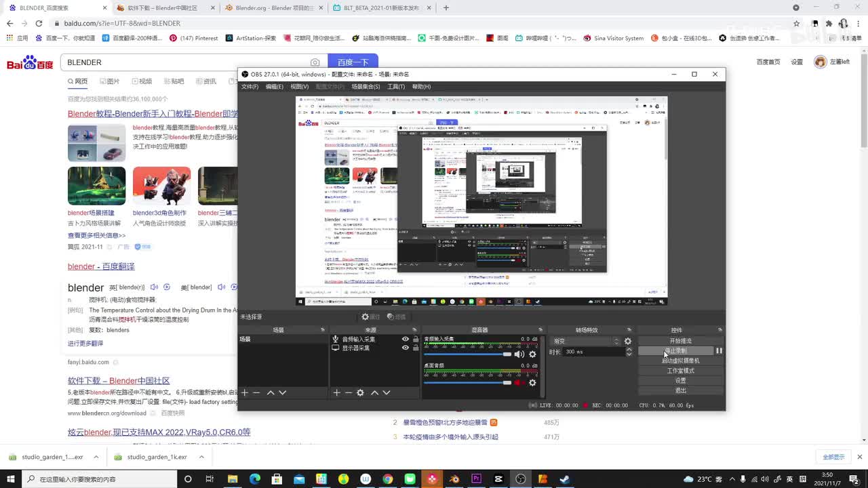The width and height of the screenshot is (868, 488).
Task: Play blender British pronunciation speaker icon
Action: [154, 287]
